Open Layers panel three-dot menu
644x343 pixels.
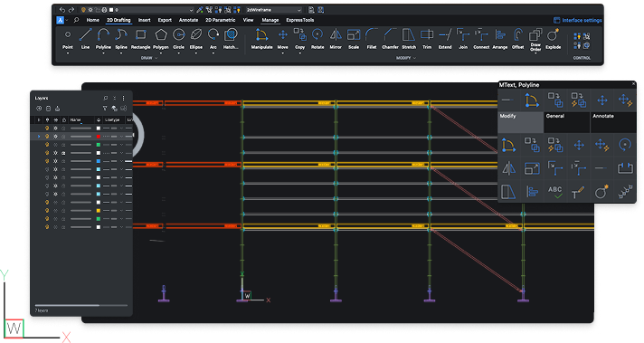point(123,98)
